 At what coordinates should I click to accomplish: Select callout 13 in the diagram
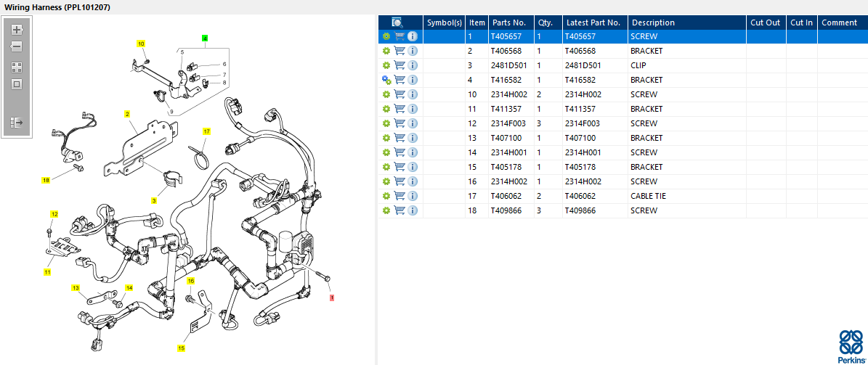[x=76, y=287]
